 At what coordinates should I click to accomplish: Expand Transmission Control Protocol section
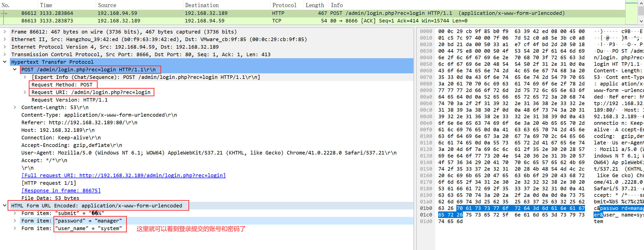pyautogui.click(x=5, y=54)
